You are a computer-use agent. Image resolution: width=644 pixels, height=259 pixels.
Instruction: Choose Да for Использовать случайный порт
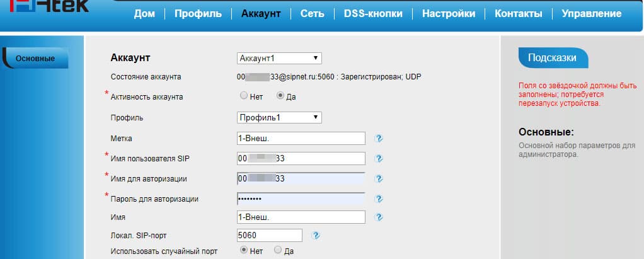coord(278,250)
